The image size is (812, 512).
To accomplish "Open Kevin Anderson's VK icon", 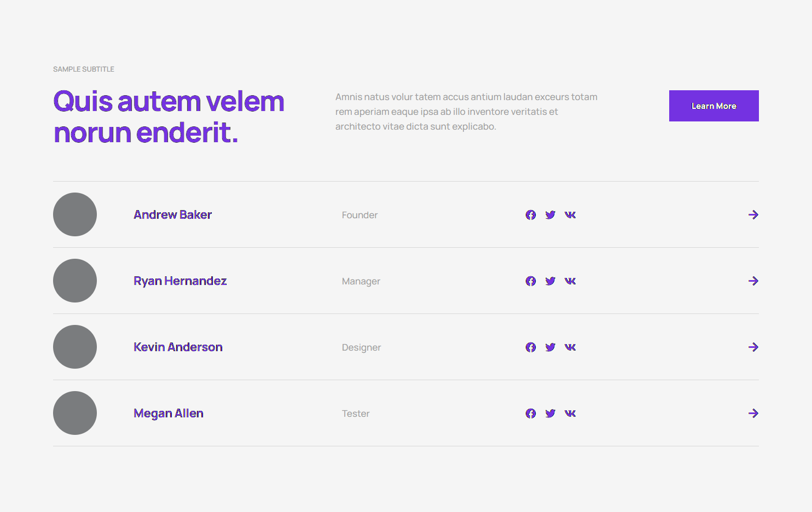I will point(570,347).
